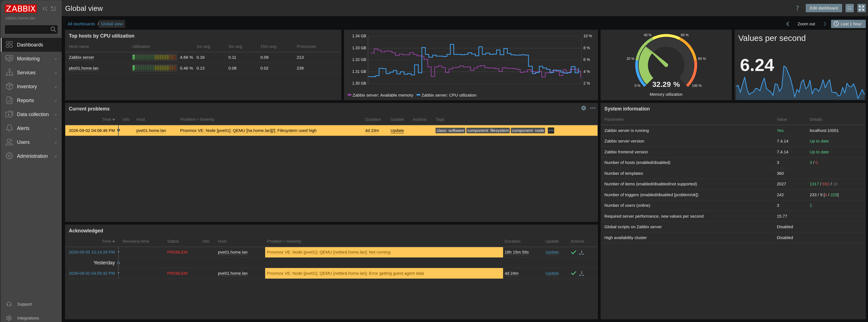Open the Last 1 hour time selector
Image resolution: width=868 pixels, height=322 pixels.
click(x=848, y=24)
